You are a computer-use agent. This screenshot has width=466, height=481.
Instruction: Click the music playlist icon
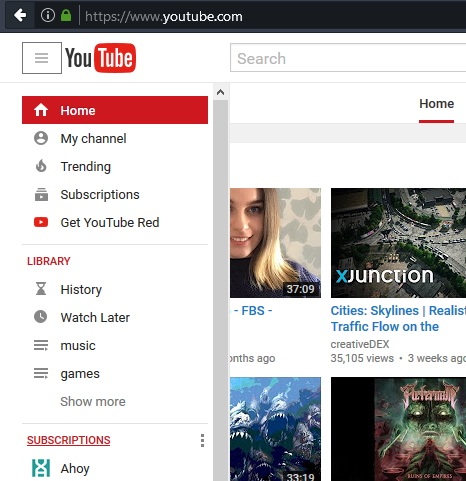(41, 345)
